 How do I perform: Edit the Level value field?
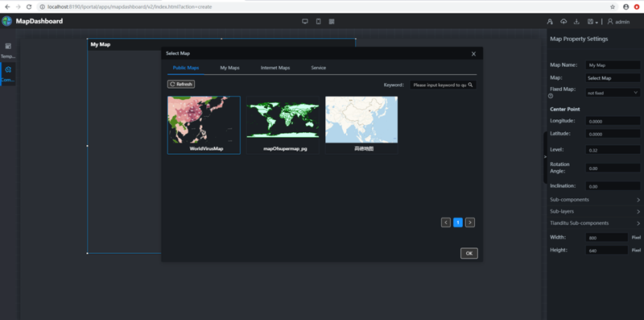613,150
